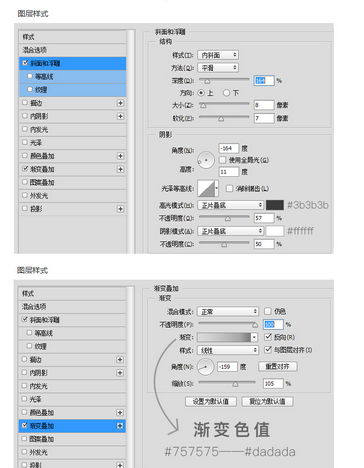Select 内发光 row in the Bevel dialog list
The width and height of the screenshot is (364, 468).
click(x=73, y=129)
